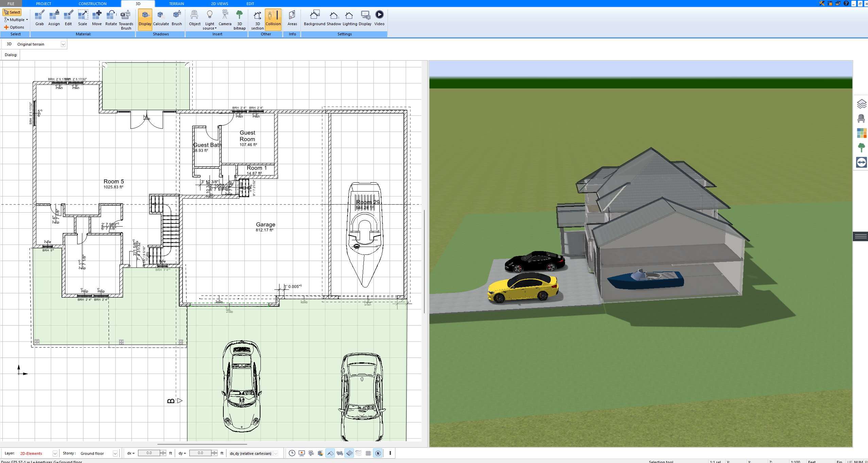Toggle the north indicator in the status bar
The image size is (868, 463).
378,453
